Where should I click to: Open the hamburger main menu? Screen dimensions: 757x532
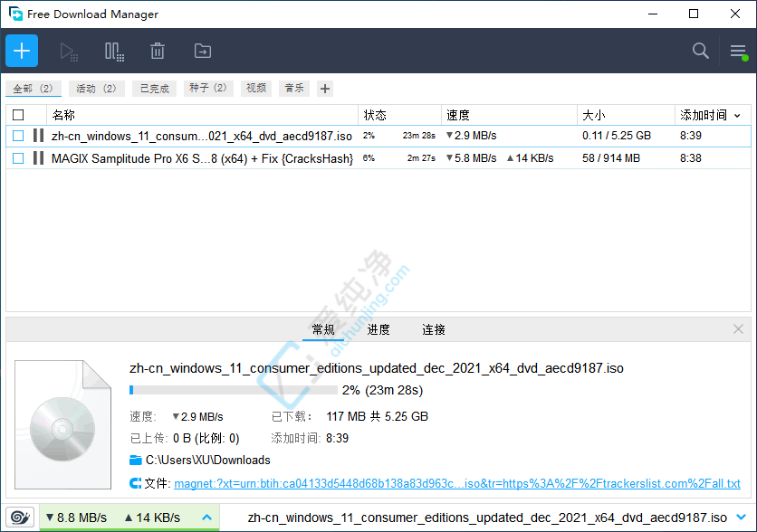click(x=739, y=52)
